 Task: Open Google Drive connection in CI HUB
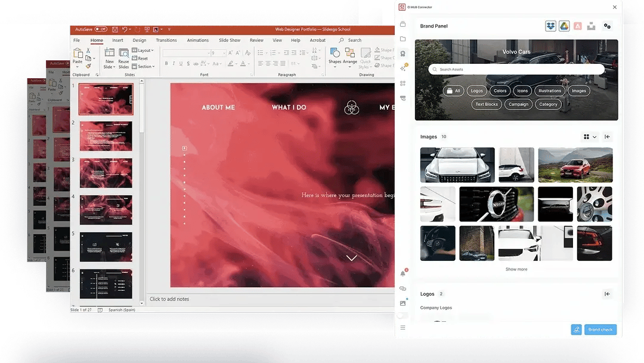click(x=564, y=26)
